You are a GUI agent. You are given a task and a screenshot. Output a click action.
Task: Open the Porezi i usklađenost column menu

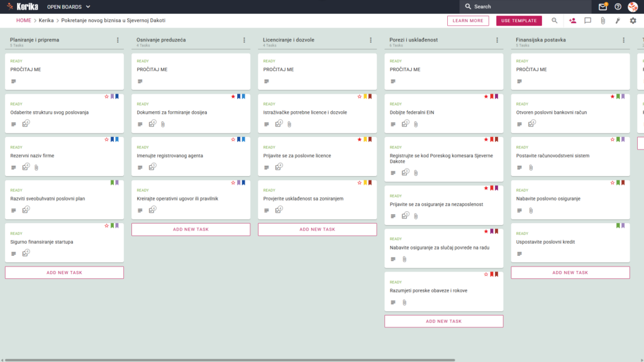click(x=497, y=40)
